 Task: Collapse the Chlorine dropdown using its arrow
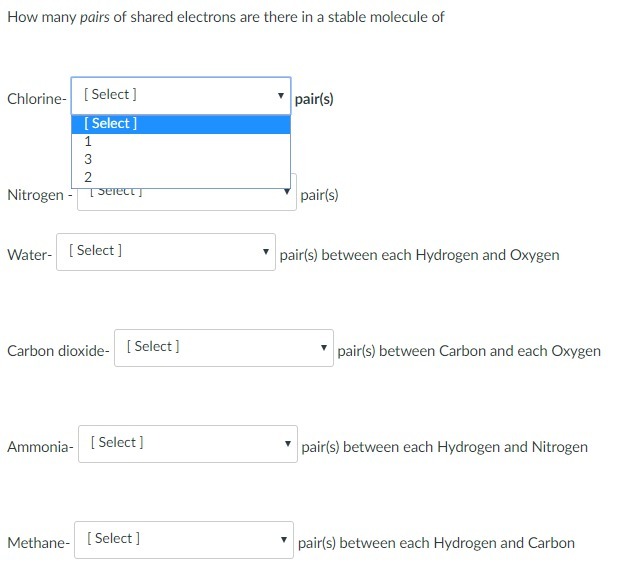coord(281,96)
